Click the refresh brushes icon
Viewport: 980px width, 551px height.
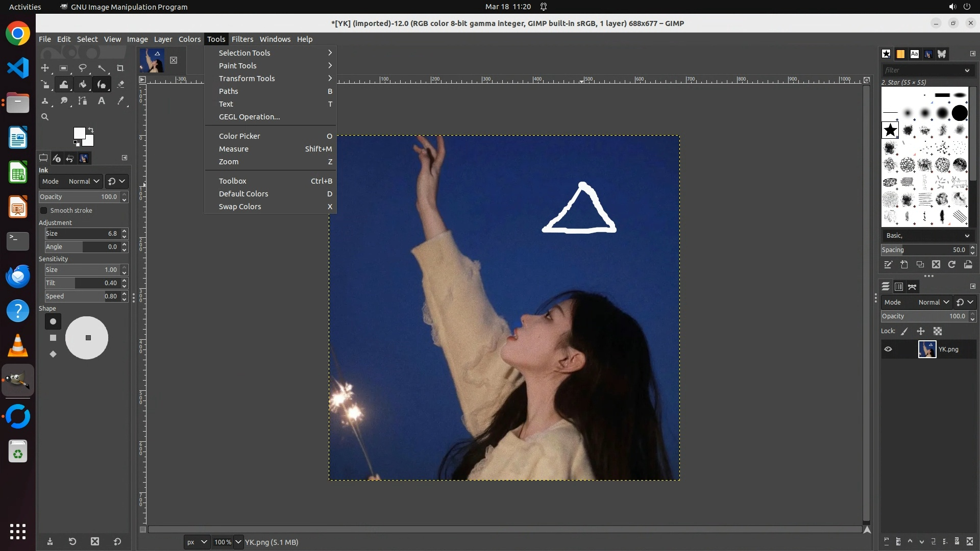coord(952,264)
